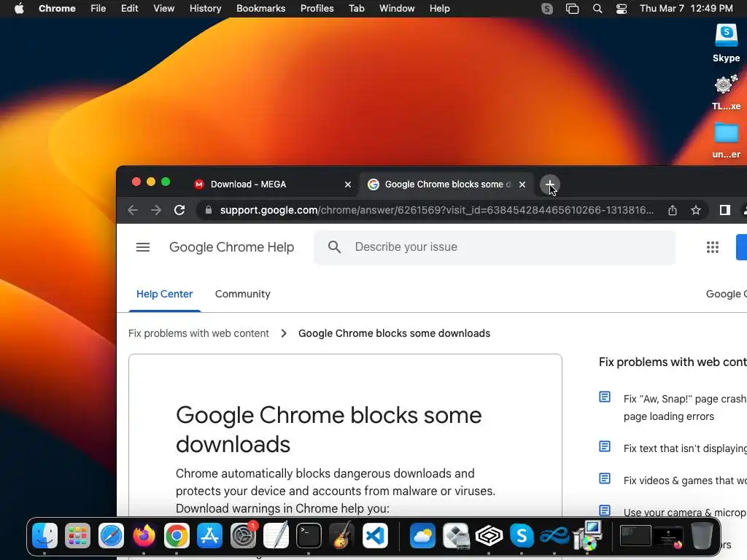
Task: Switch to the Download - MEGA tab
Action: [x=271, y=184]
